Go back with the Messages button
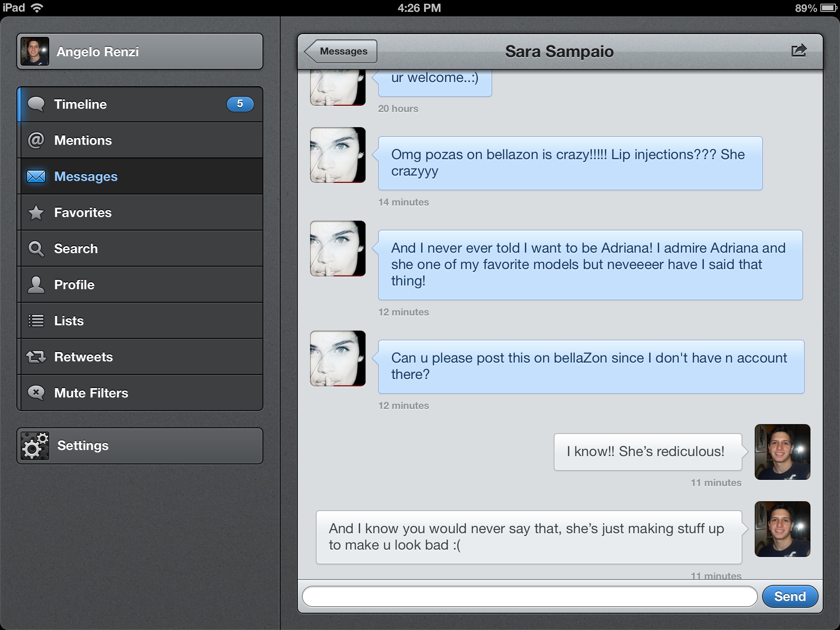The width and height of the screenshot is (840, 630). pyautogui.click(x=341, y=51)
